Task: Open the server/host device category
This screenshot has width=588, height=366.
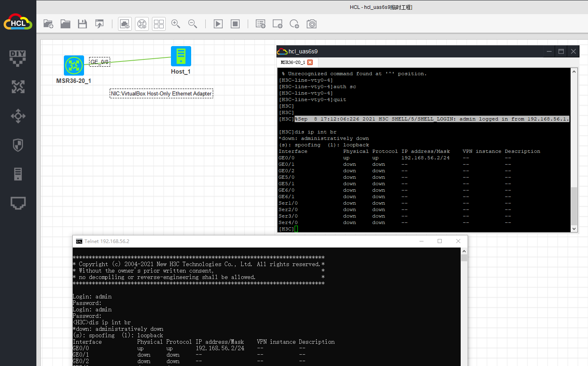Action: (18, 174)
